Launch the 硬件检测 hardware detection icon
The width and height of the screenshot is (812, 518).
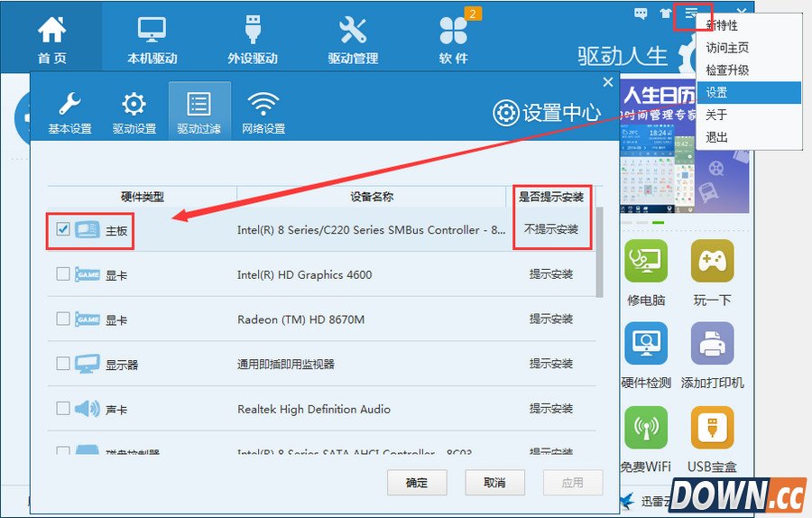646,344
